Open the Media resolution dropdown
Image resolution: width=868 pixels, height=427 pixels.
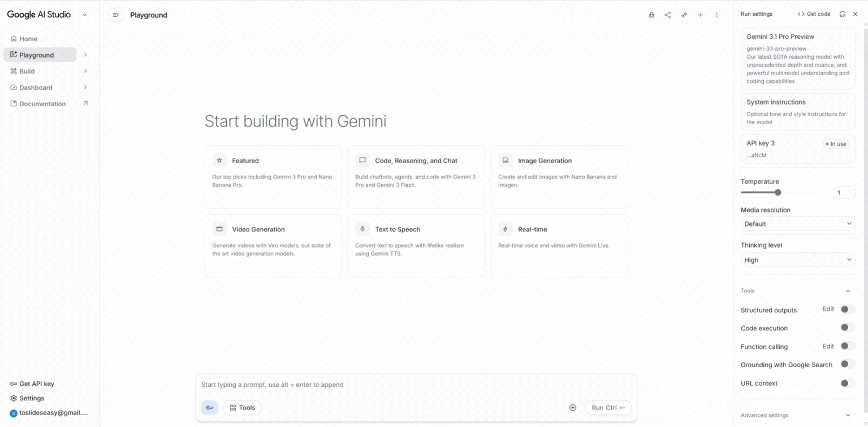(797, 224)
